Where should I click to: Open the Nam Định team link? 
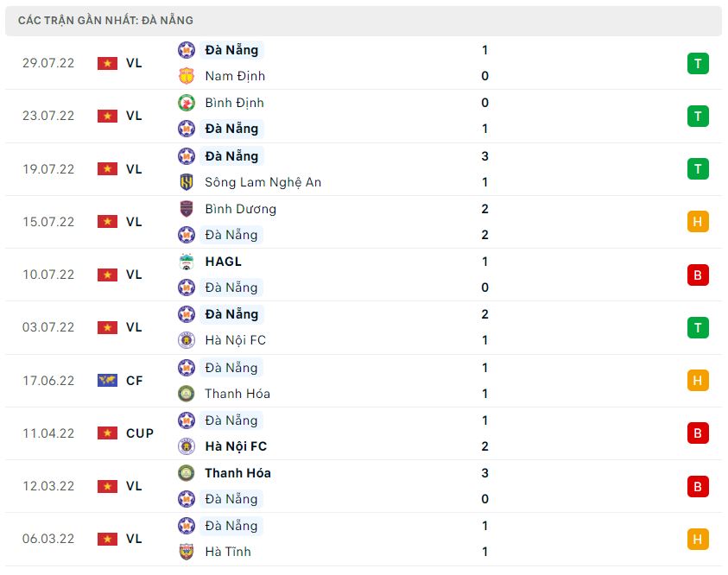(235, 76)
